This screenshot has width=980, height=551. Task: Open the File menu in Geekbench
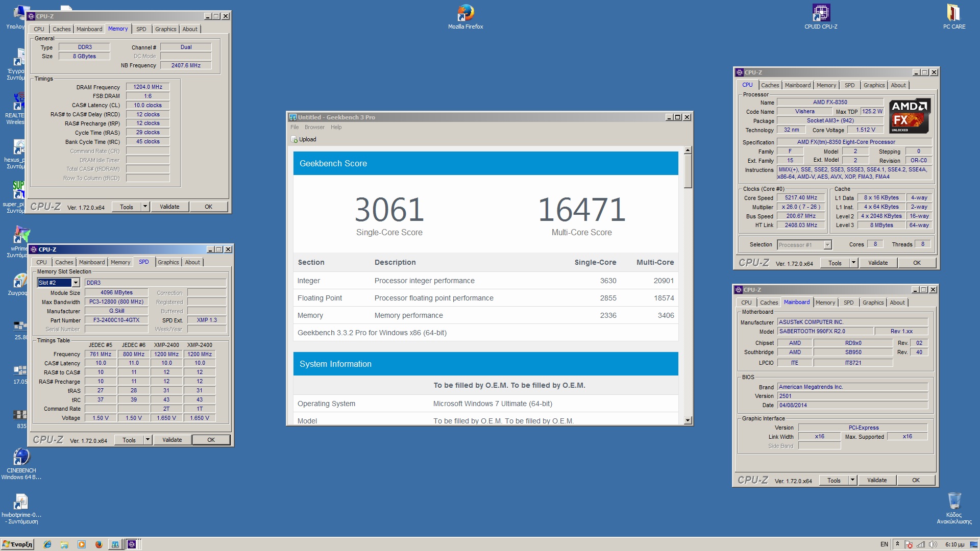[x=295, y=127]
